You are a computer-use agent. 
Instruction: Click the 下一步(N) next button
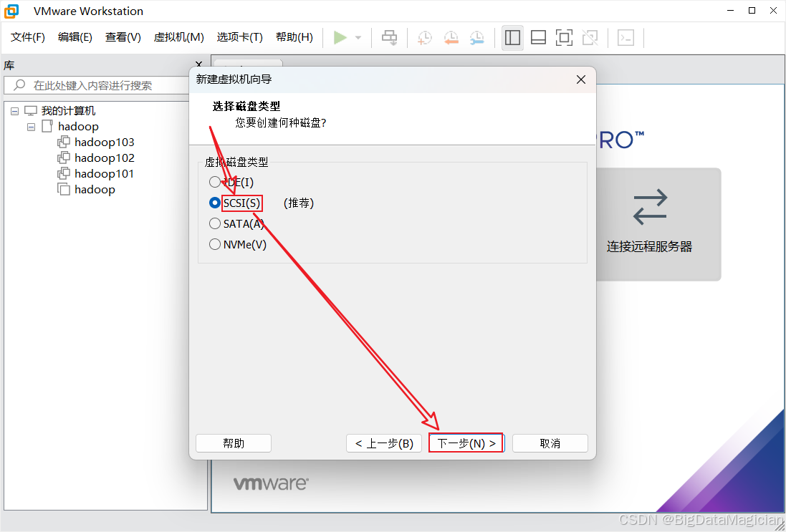(x=466, y=443)
